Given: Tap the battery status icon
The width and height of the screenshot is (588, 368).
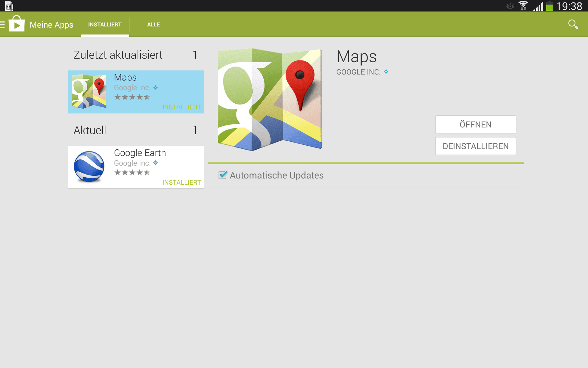Looking at the screenshot, I should click(550, 6).
